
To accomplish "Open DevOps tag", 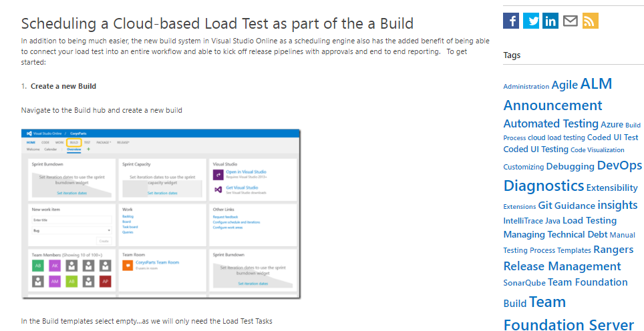I will click(619, 165).
